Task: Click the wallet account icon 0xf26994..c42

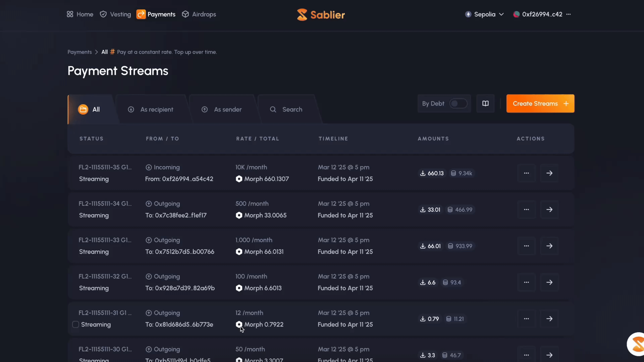Action: click(516, 14)
